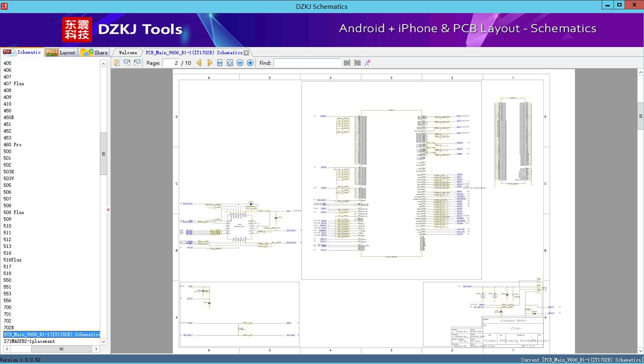Select the PCB_Main_V606 Schematics document tab
Image resolution: width=644 pixels, height=364 pixels.
pyautogui.click(x=194, y=53)
